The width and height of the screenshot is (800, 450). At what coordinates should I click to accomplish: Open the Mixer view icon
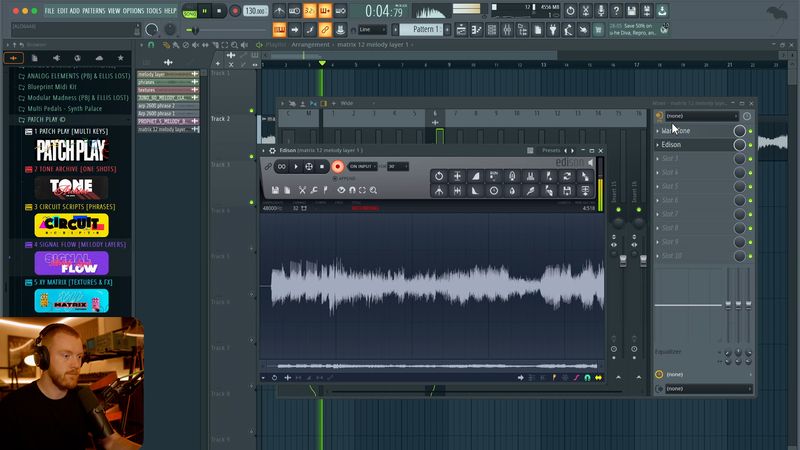coord(507,30)
